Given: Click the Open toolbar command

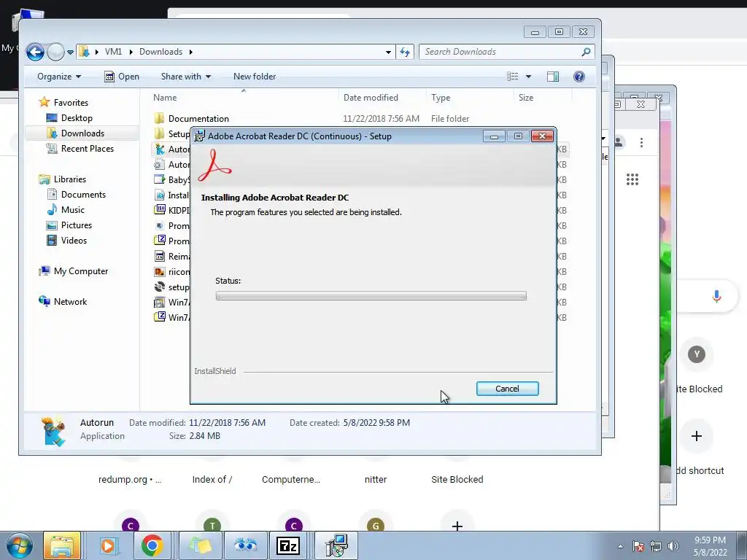Looking at the screenshot, I should pyautogui.click(x=122, y=77).
